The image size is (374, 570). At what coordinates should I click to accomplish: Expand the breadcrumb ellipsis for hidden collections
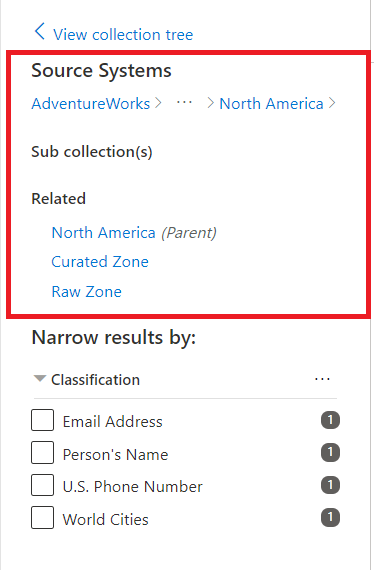184,103
